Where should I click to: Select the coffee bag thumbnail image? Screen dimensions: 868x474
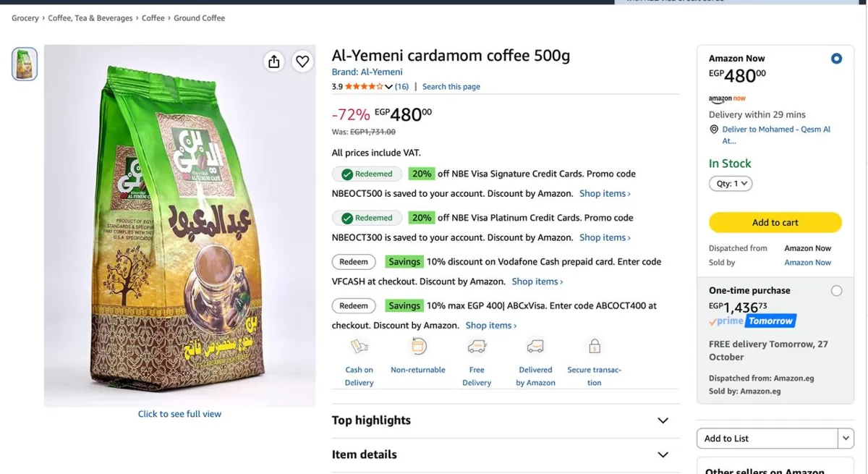coord(25,64)
